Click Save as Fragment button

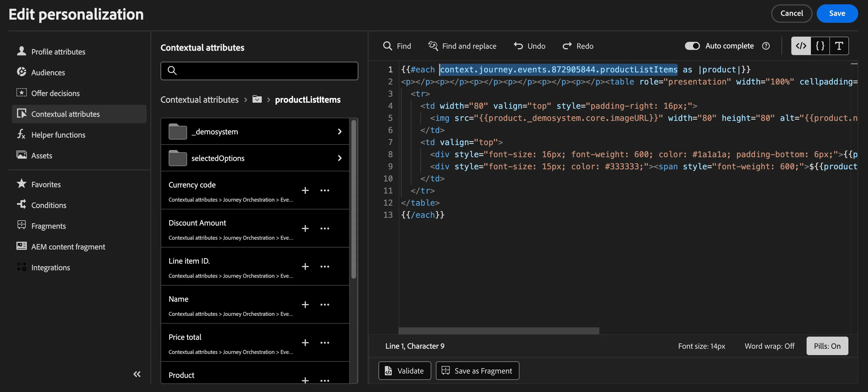point(477,370)
